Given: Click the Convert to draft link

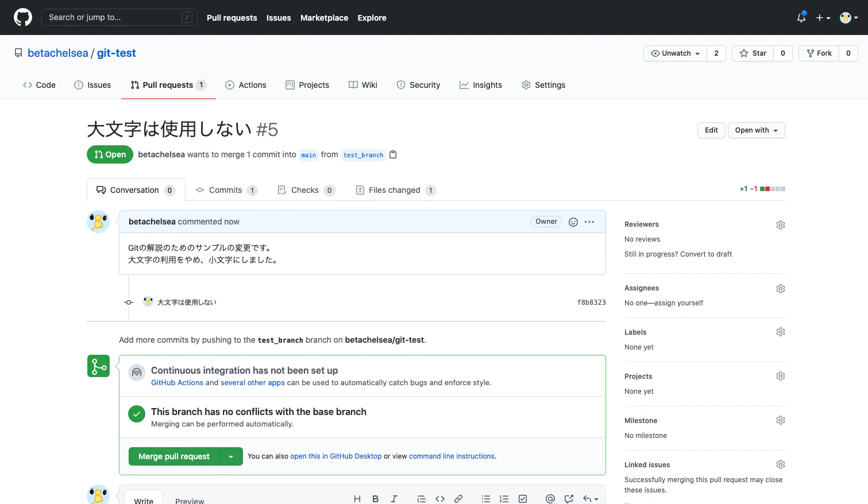Looking at the screenshot, I should (707, 254).
